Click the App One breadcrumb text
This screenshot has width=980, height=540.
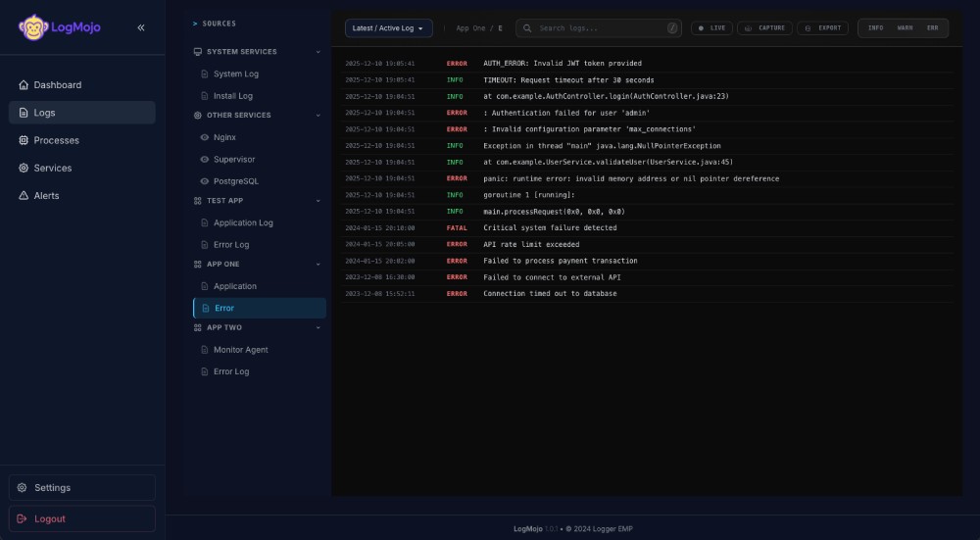(x=470, y=28)
